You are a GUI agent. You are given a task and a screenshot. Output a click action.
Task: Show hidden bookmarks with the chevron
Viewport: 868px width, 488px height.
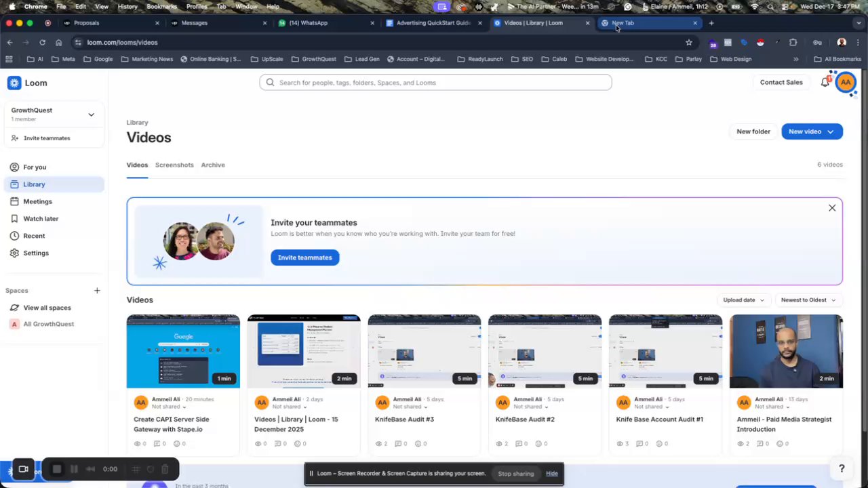(x=796, y=59)
